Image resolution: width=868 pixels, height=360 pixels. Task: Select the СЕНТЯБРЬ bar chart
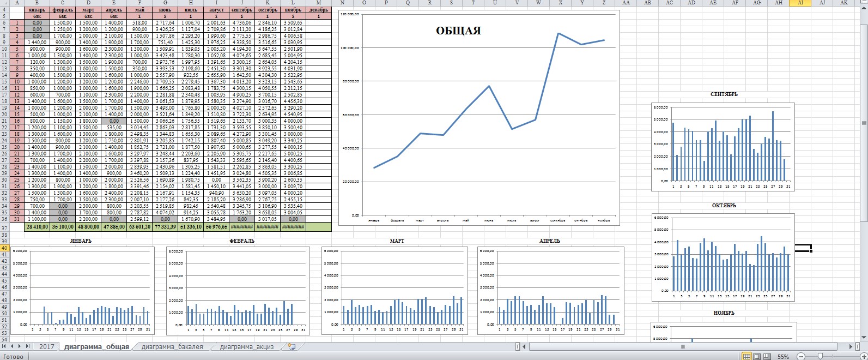point(723,146)
